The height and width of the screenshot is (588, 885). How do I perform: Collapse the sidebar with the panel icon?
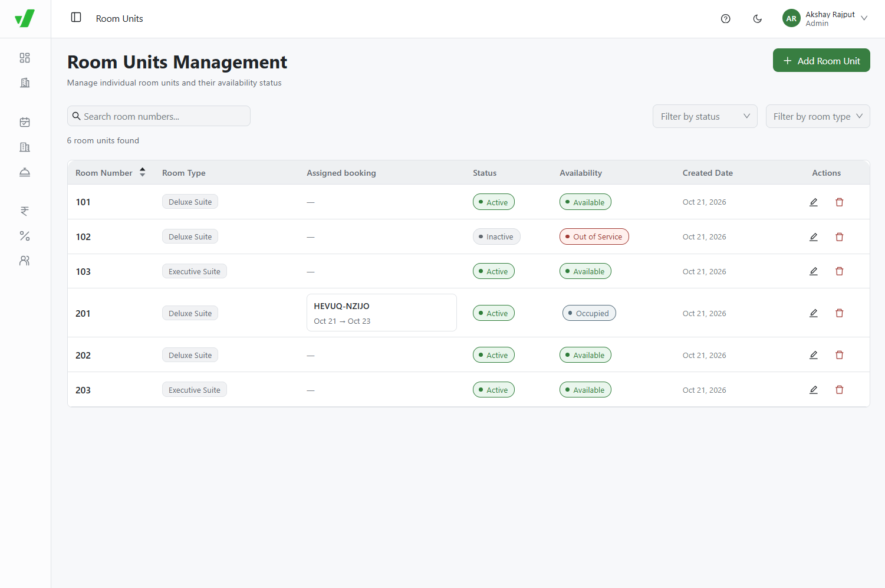point(76,17)
